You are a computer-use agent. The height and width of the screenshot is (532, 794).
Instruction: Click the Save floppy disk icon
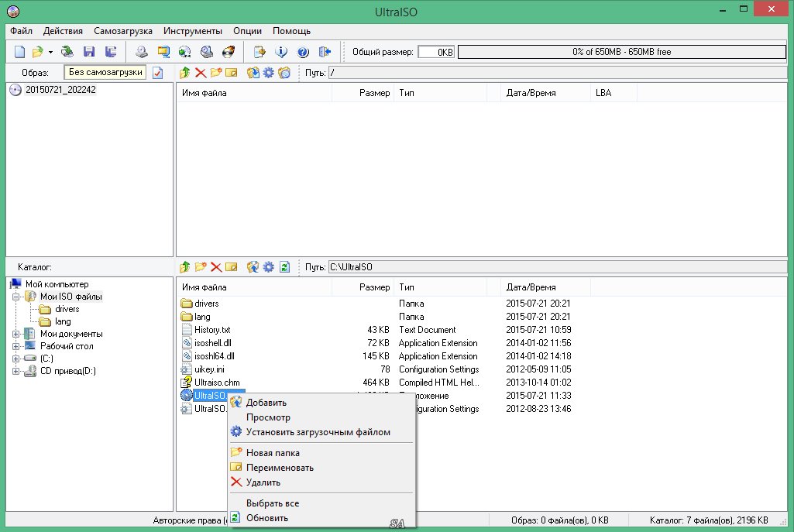click(x=89, y=52)
